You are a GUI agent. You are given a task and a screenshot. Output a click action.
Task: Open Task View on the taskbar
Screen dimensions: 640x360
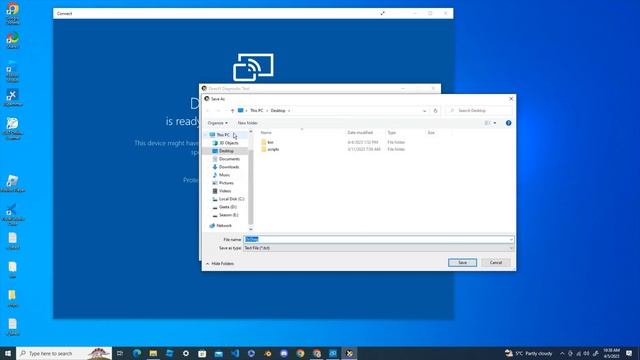click(120, 353)
